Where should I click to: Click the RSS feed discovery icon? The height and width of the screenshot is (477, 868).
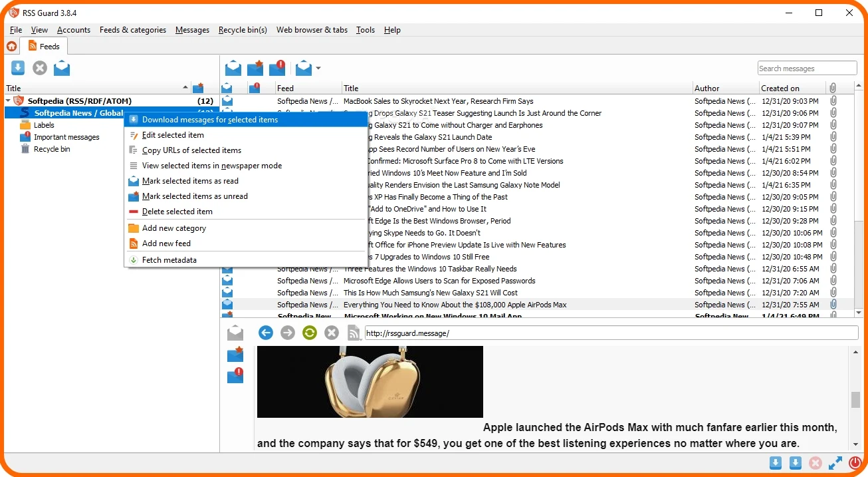pyautogui.click(x=354, y=333)
